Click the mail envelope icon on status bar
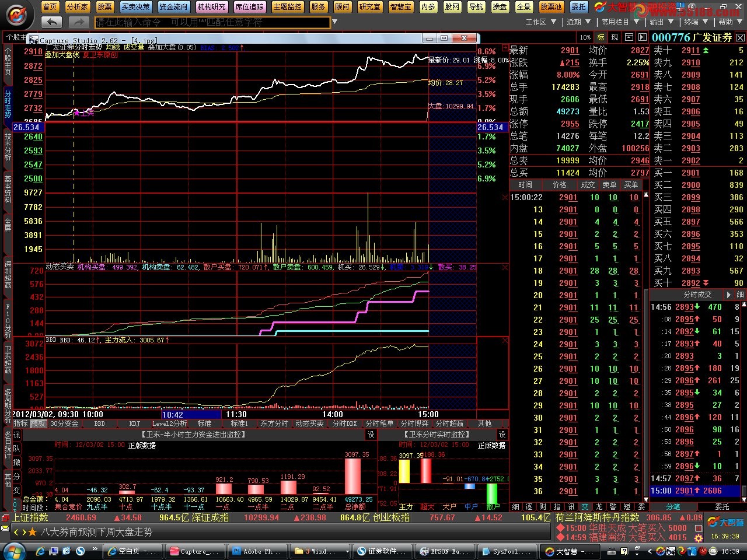This screenshot has height=560, width=747. (5, 529)
